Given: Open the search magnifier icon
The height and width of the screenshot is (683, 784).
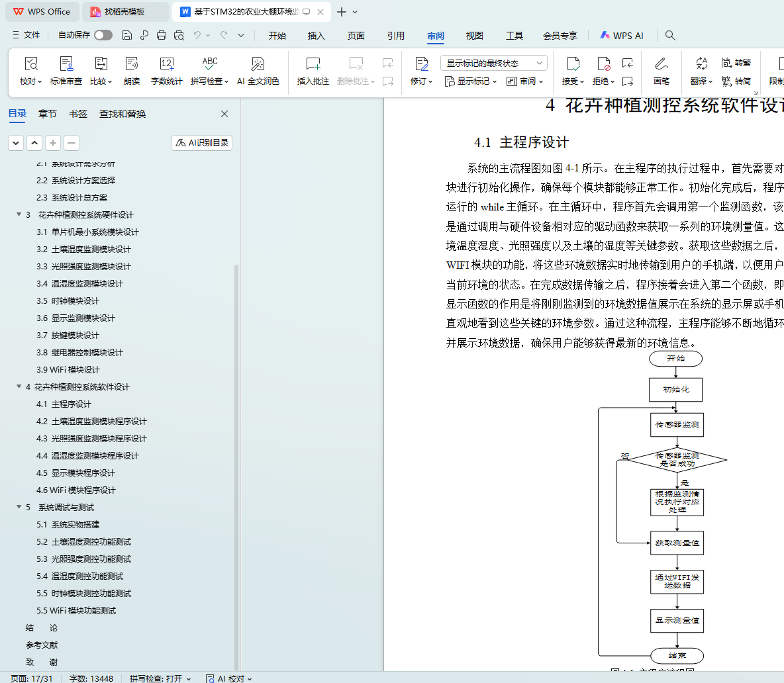Looking at the screenshot, I should [x=670, y=35].
